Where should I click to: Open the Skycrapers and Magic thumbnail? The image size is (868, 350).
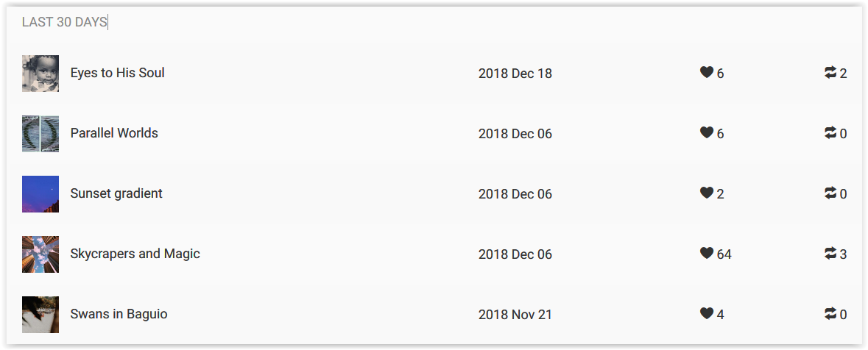(x=40, y=254)
